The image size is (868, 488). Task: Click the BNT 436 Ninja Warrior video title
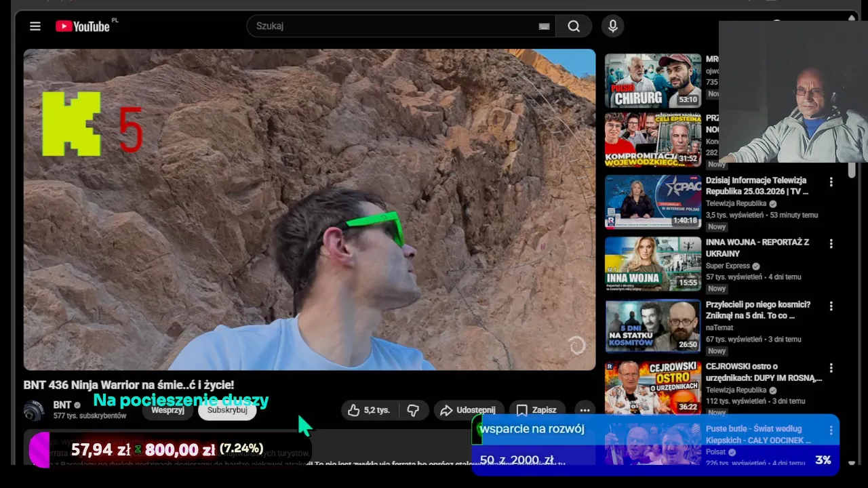pos(129,384)
